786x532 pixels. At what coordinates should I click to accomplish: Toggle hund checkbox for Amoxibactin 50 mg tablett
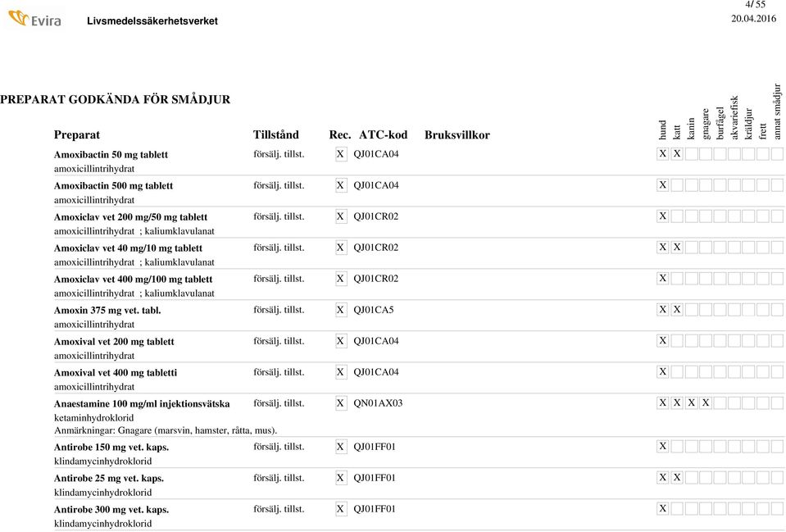tap(663, 153)
